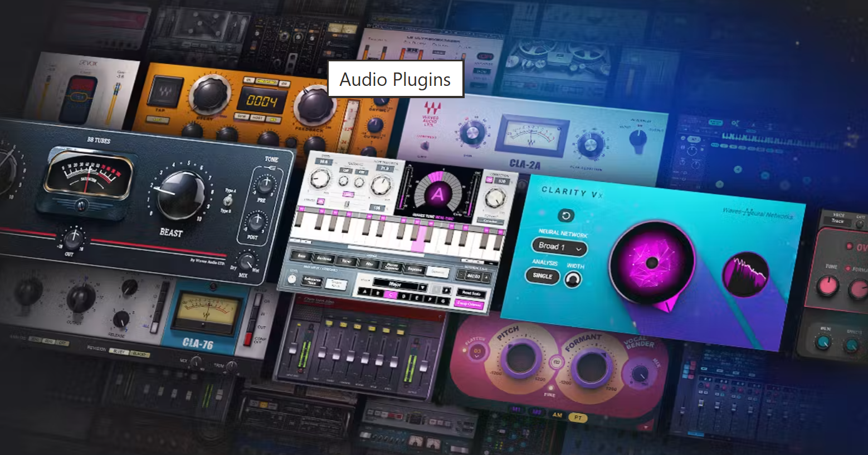Open the Major scale dropdown
The height and width of the screenshot is (455, 868).
[401, 285]
